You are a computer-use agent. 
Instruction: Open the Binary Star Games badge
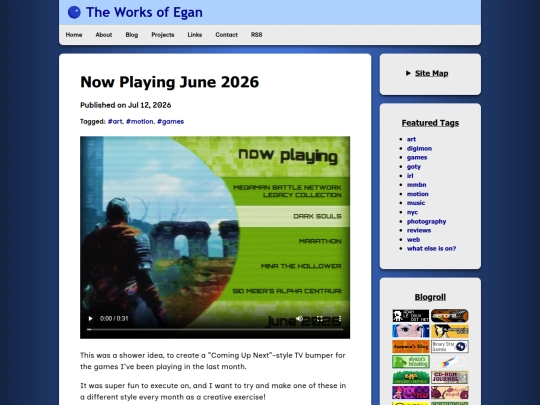point(450,346)
